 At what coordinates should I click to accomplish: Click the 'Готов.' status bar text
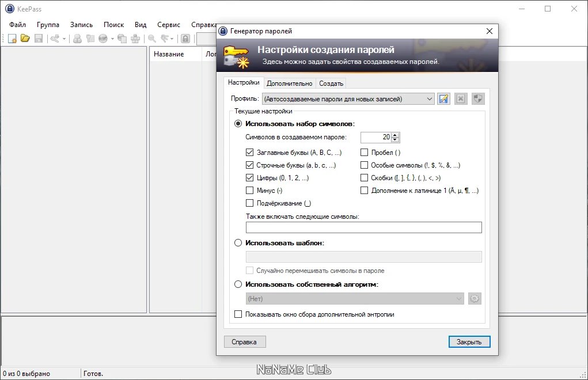coord(93,374)
